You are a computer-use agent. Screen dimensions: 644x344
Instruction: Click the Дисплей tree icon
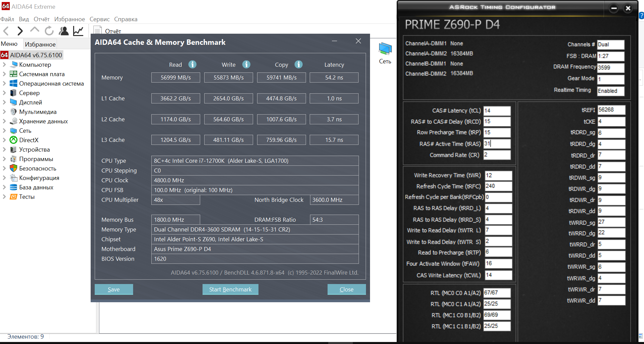click(13, 102)
